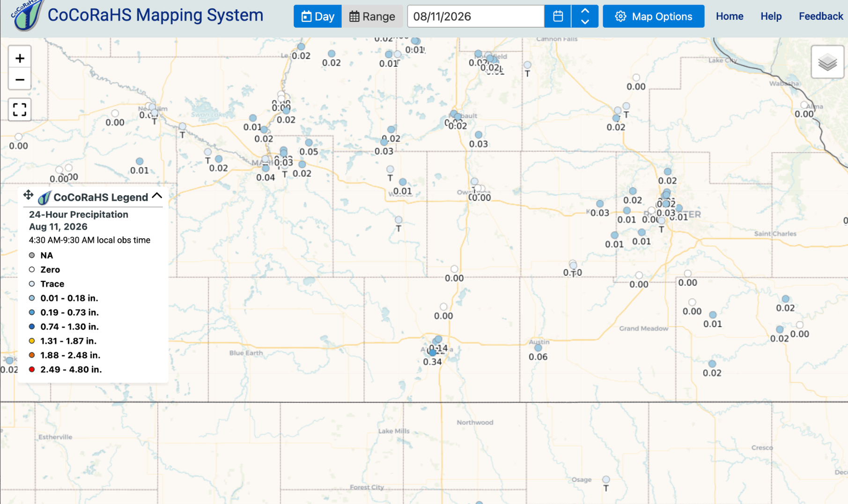Click the CoCoRaHS logo in the legend header
This screenshot has height=504, width=848.
(44, 198)
